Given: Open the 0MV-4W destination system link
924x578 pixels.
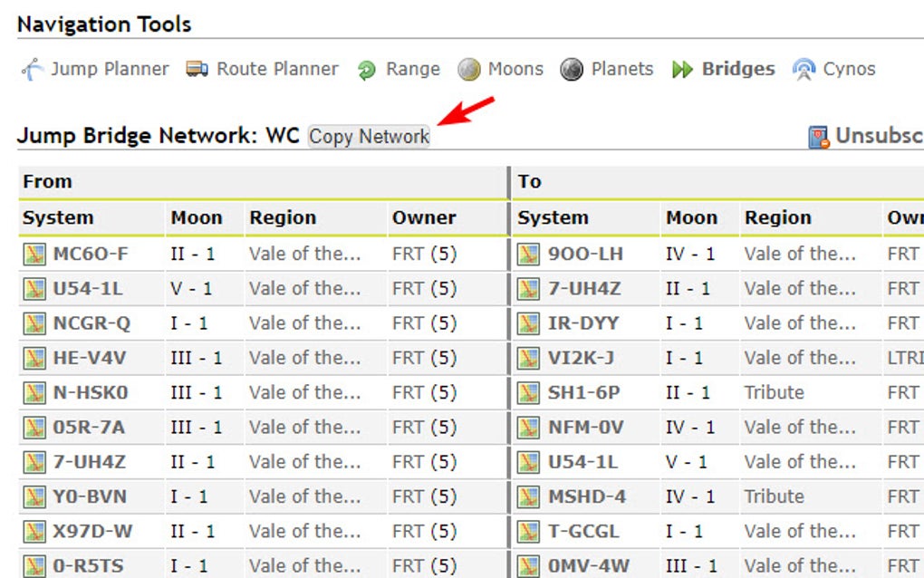Looking at the screenshot, I should coord(589,567).
